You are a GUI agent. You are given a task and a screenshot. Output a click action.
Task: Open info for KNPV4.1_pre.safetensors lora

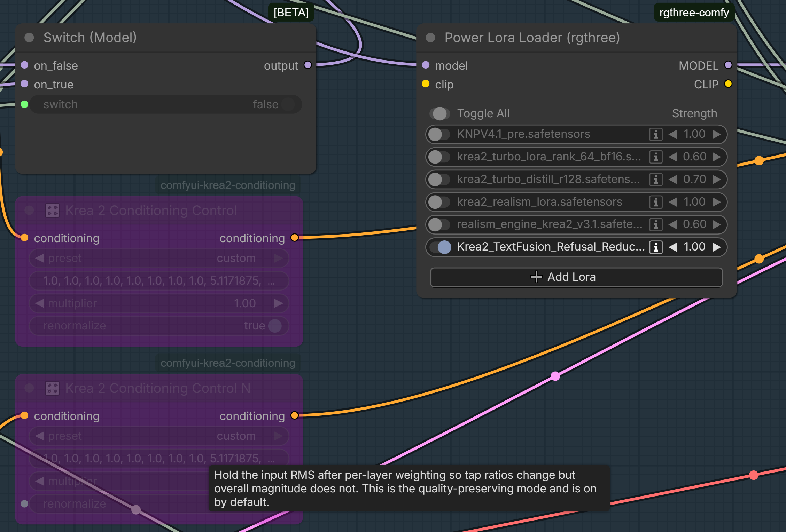point(655,134)
